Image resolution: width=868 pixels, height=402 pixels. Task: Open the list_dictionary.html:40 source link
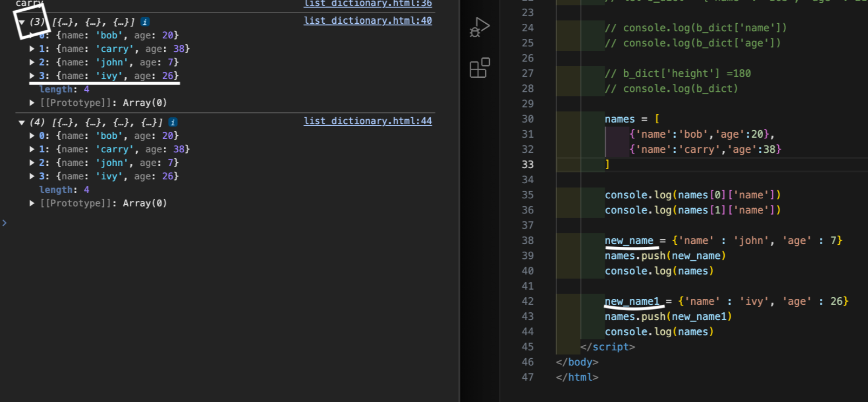pyautogui.click(x=368, y=21)
